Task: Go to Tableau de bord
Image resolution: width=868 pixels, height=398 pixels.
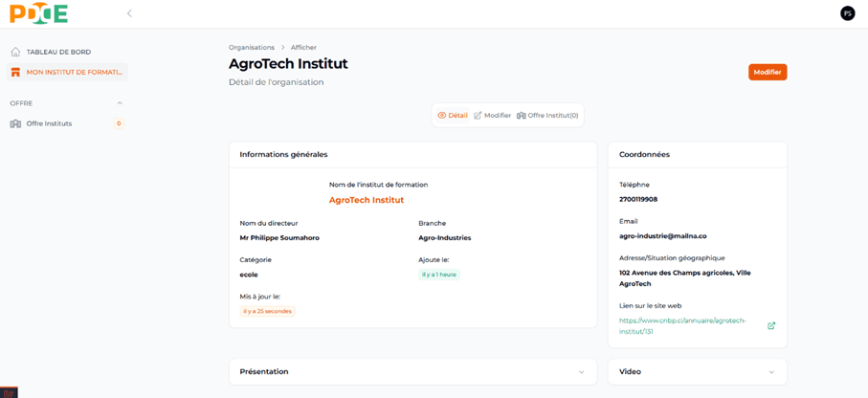Action: tap(58, 52)
